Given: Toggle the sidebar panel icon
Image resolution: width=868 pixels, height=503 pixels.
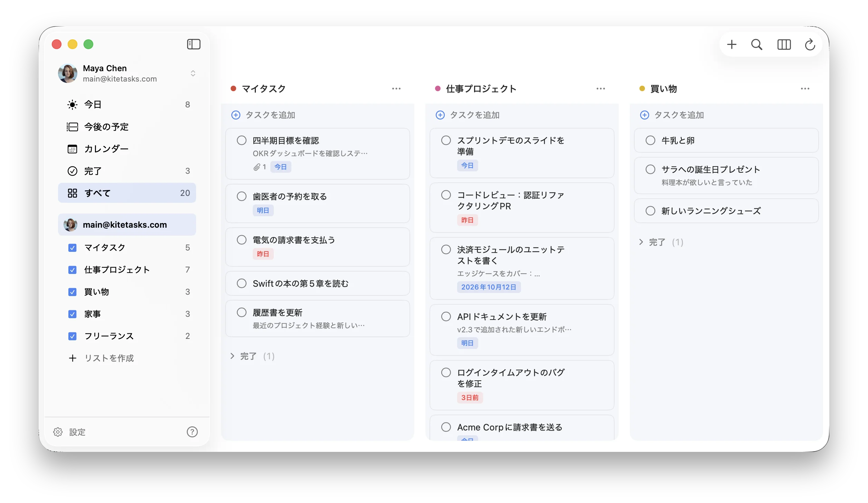Looking at the screenshot, I should point(193,44).
